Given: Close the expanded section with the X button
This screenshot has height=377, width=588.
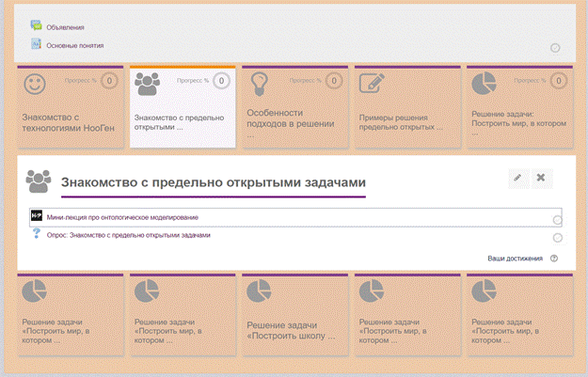Looking at the screenshot, I should [x=541, y=178].
